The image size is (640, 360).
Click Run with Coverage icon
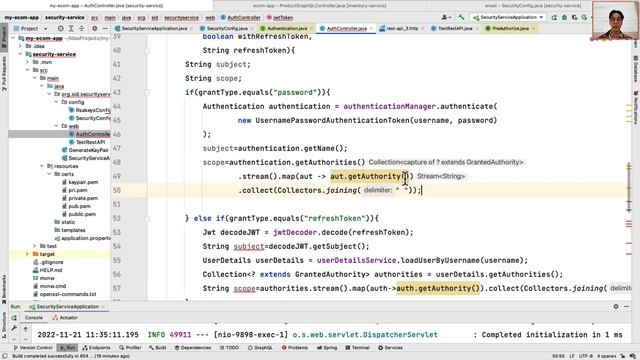574,18
